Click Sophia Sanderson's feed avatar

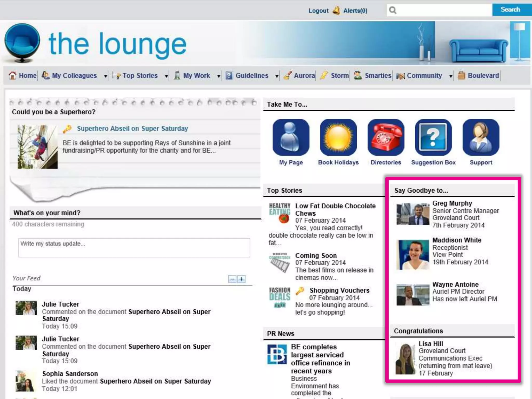[26, 381]
